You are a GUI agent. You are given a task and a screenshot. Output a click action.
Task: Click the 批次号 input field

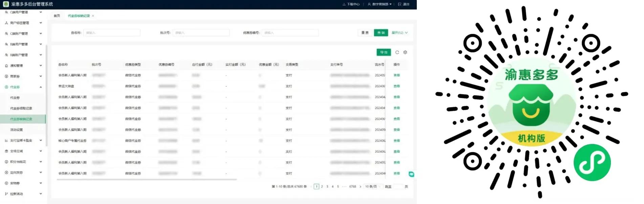[x=201, y=33]
